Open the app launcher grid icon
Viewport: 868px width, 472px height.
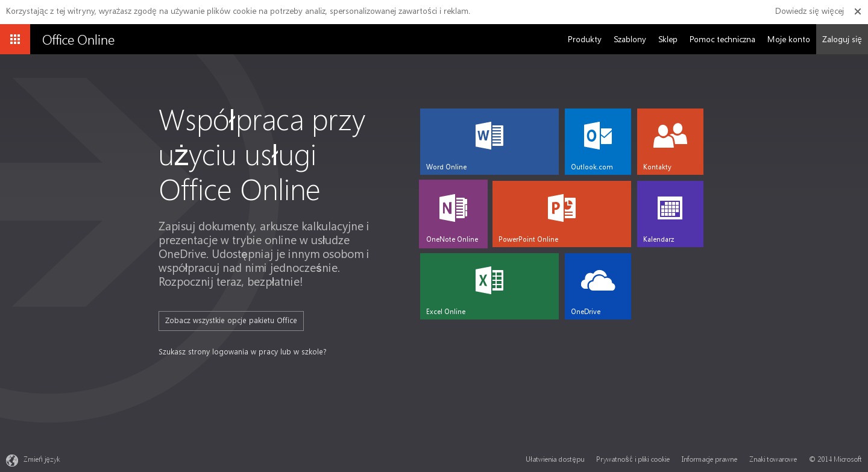tap(15, 39)
